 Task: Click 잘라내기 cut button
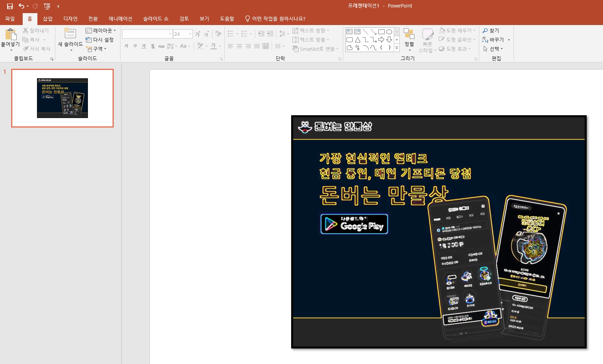pyautogui.click(x=36, y=31)
